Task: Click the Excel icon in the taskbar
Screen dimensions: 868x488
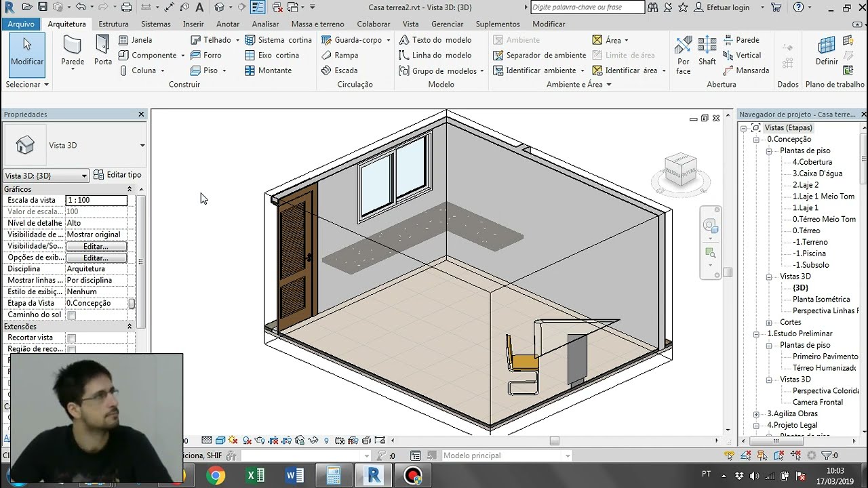Action: 256,476
